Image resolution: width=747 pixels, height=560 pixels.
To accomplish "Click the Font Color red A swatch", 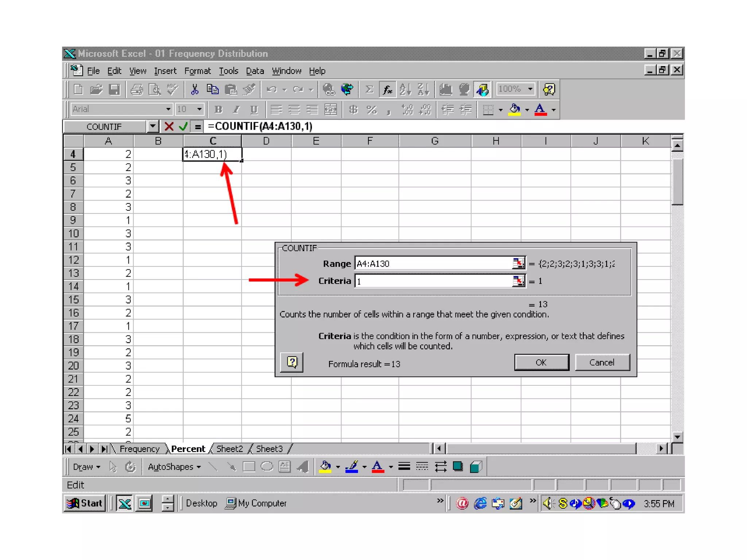I will pyautogui.click(x=540, y=109).
